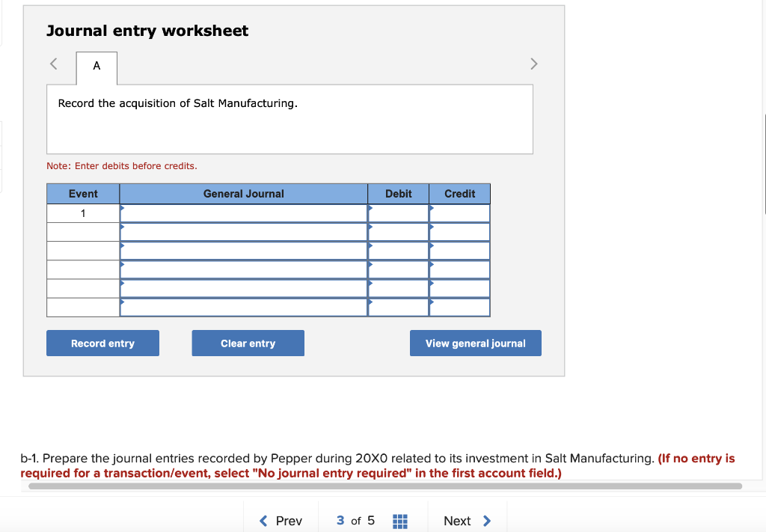Click the Debit column header
The image size is (766, 532).
pyautogui.click(x=398, y=194)
